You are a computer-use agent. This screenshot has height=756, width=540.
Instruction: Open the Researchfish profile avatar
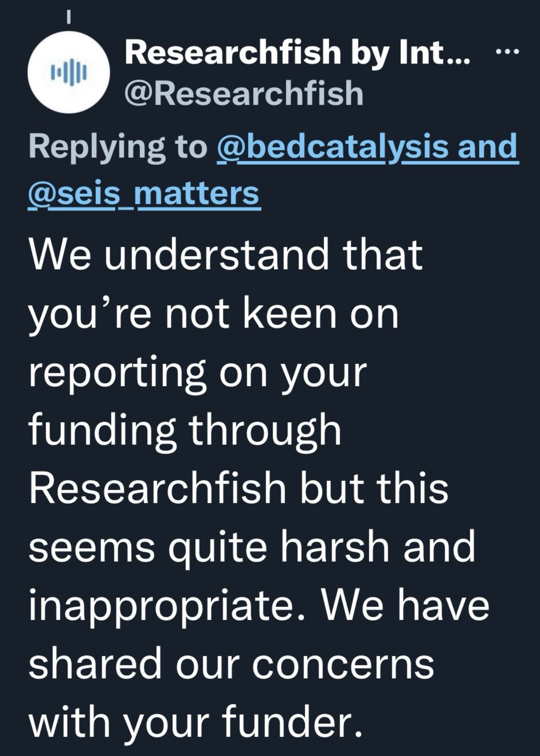click(x=69, y=72)
